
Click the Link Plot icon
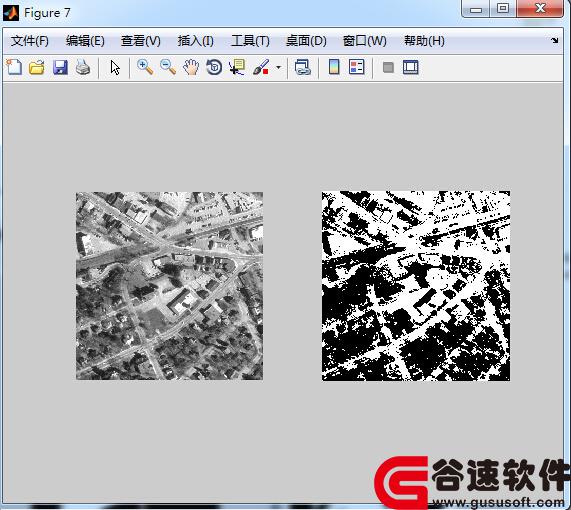pyautogui.click(x=302, y=67)
